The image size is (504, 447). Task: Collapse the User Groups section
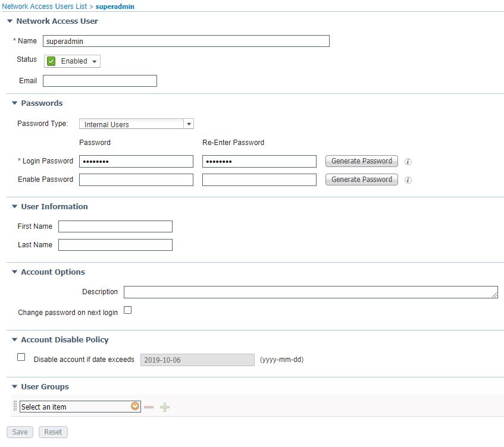click(14, 386)
